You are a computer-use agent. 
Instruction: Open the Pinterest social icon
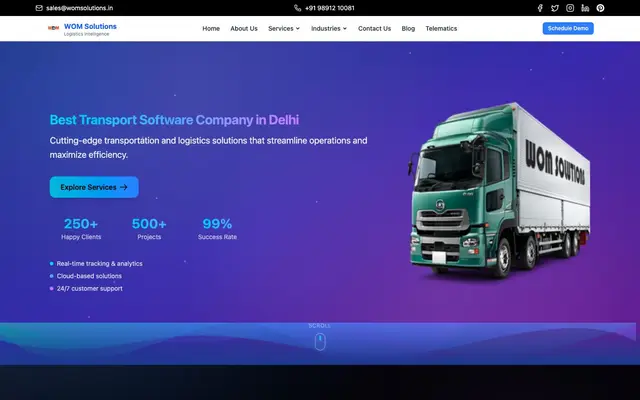tap(600, 8)
